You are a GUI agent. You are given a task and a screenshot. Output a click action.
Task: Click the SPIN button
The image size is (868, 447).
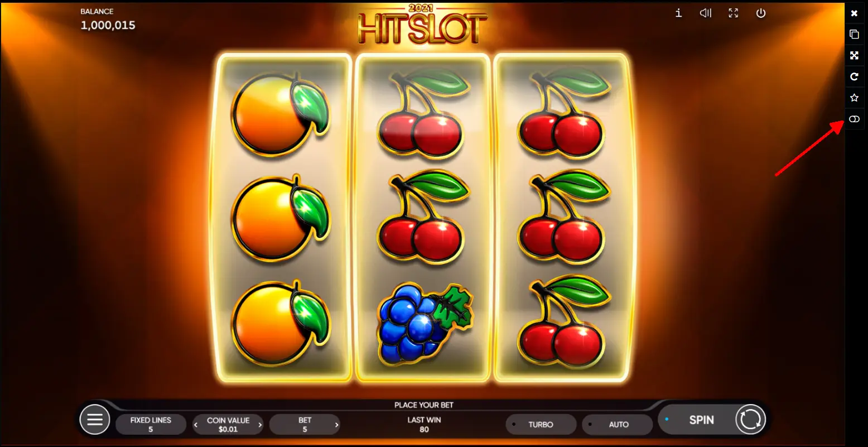pos(701,420)
